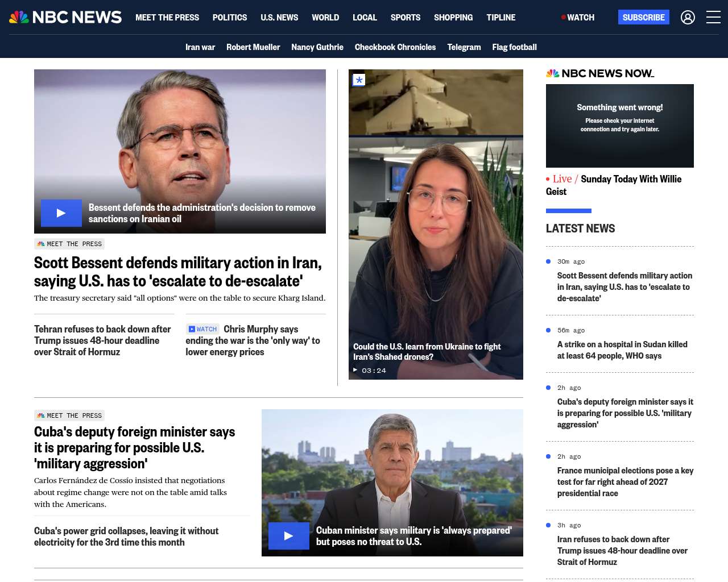Open latest news Bessent story from 30m ago

[x=624, y=287]
